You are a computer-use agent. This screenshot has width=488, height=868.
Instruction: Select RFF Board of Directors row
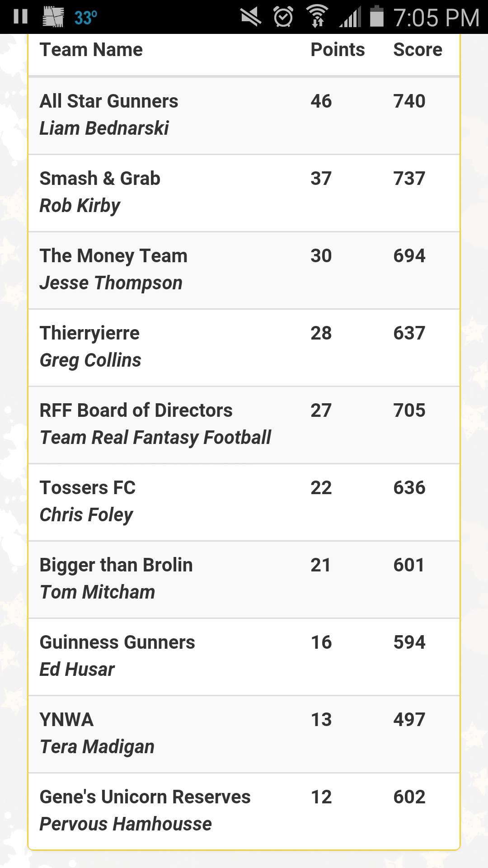coord(244,425)
